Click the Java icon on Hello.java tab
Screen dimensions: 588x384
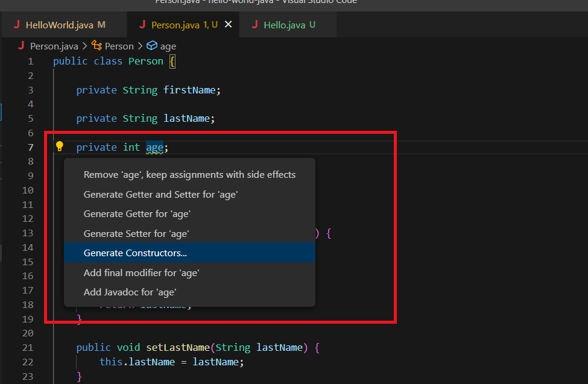pos(254,25)
